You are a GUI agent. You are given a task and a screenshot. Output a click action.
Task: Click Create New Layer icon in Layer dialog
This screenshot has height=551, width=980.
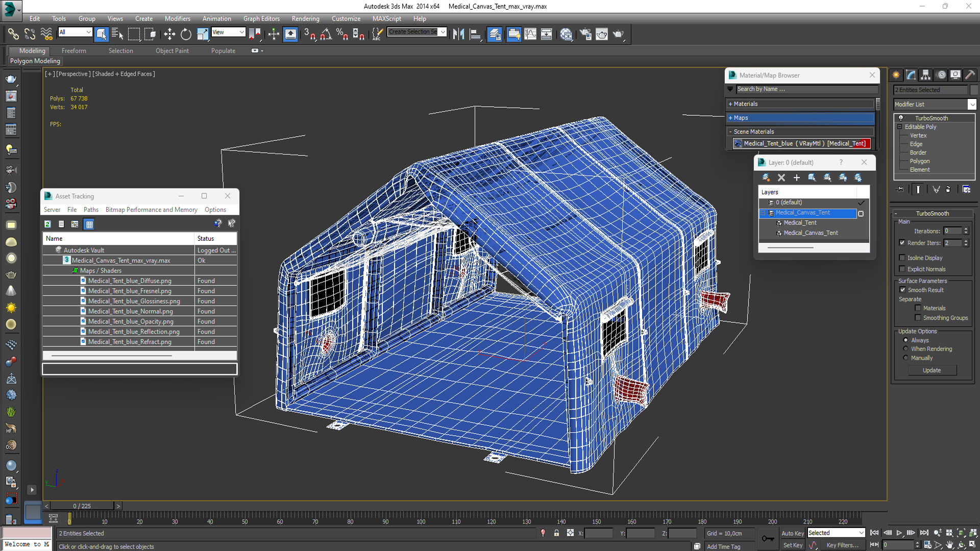coord(766,178)
